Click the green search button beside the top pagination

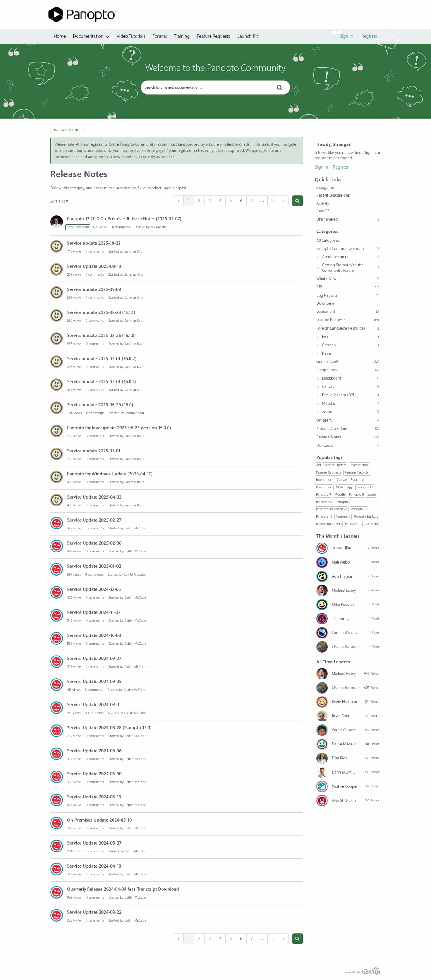tap(297, 200)
